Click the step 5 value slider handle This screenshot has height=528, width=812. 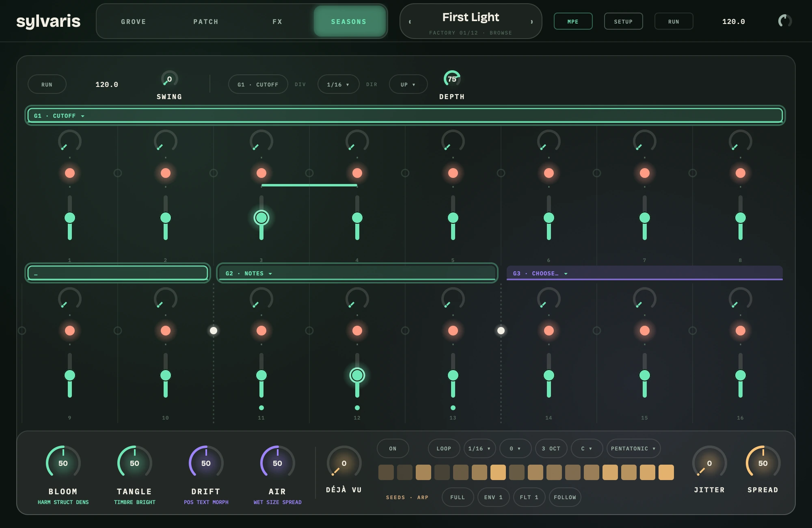click(453, 218)
